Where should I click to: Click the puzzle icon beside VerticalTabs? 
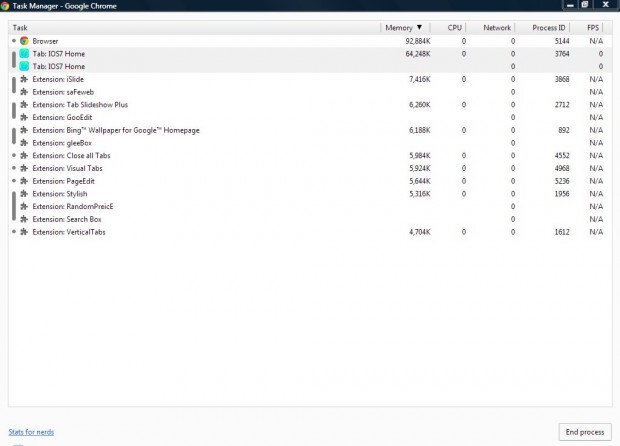(24, 232)
